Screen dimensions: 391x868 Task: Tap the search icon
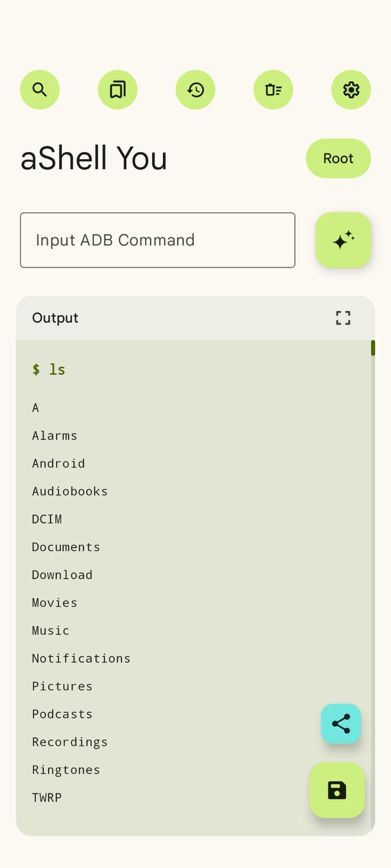(x=40, y=90)
